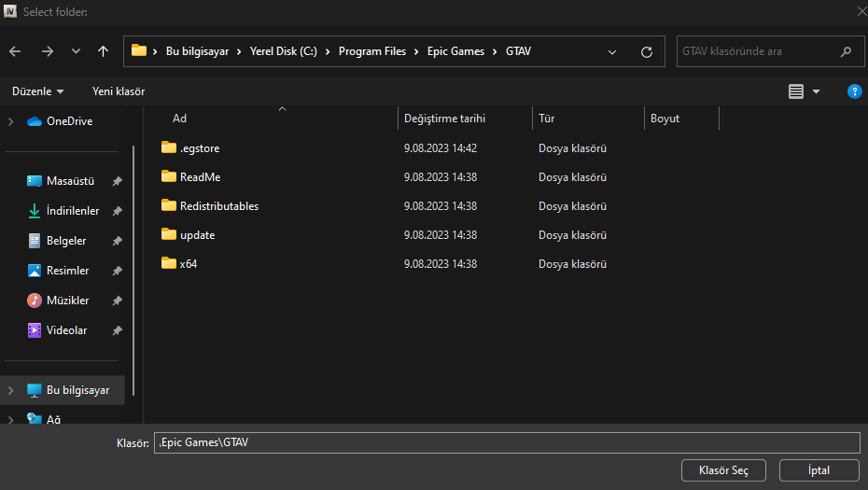The width and height of the screenshot is (868, 490).
Task: Expand the OneDrive tree node
Action: (x=11, y=121)
